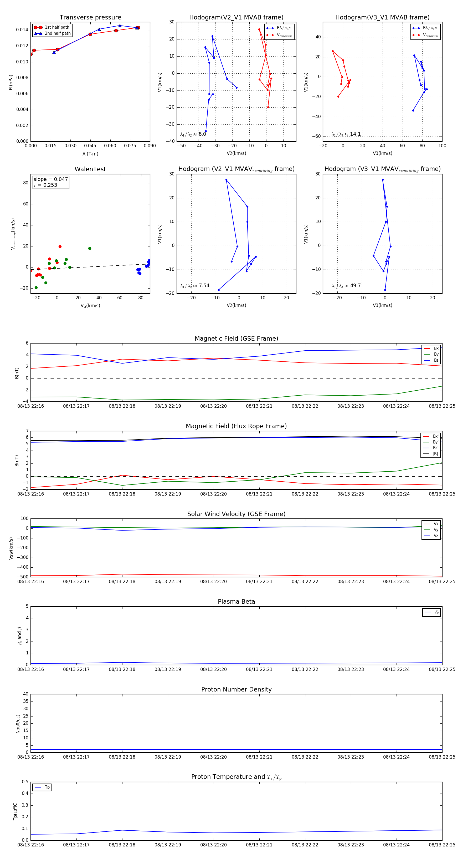
Task: Click the "Vremaining(km/s)" y-axis label of WalenTest
Action: [13, 234]
